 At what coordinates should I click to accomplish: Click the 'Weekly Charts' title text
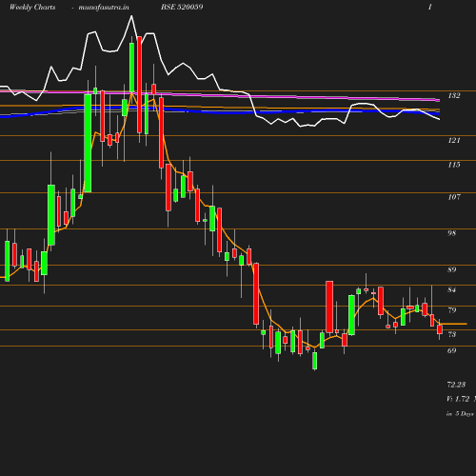pos(32,7)
